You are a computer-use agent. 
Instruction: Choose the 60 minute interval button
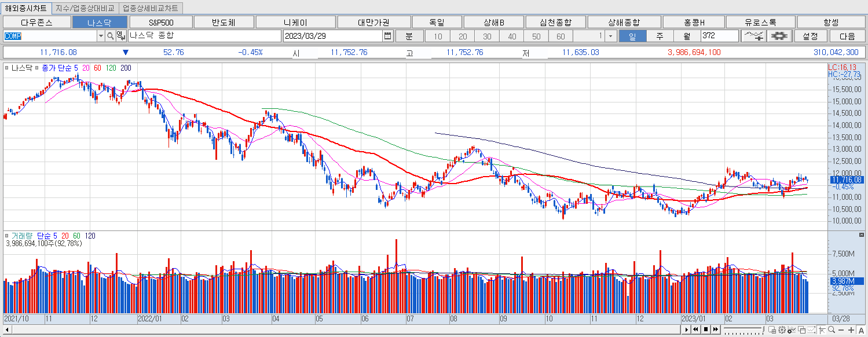pos(561,36)
